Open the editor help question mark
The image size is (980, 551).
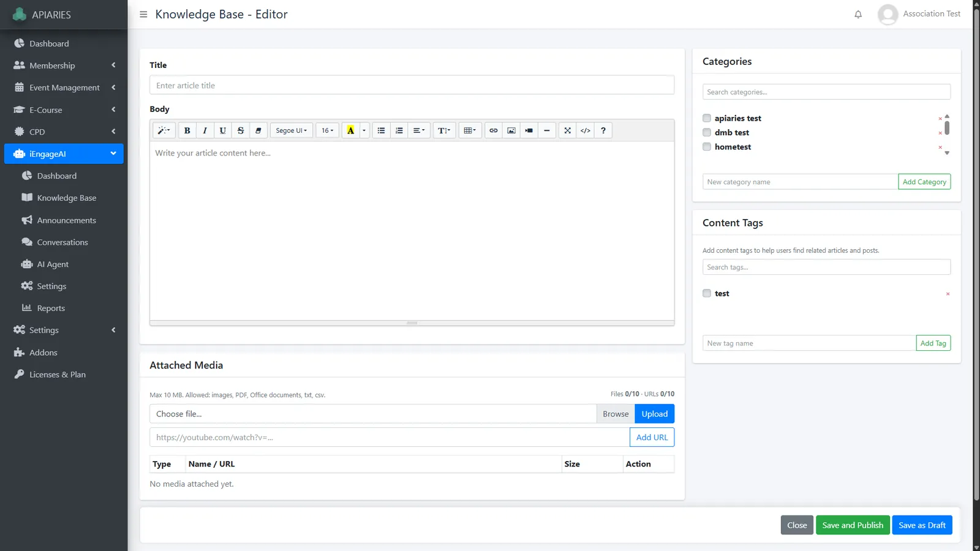(603, 130)
